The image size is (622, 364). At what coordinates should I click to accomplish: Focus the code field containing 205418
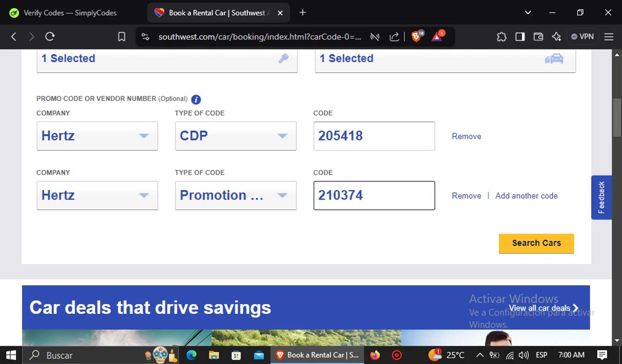click(374, 136)
